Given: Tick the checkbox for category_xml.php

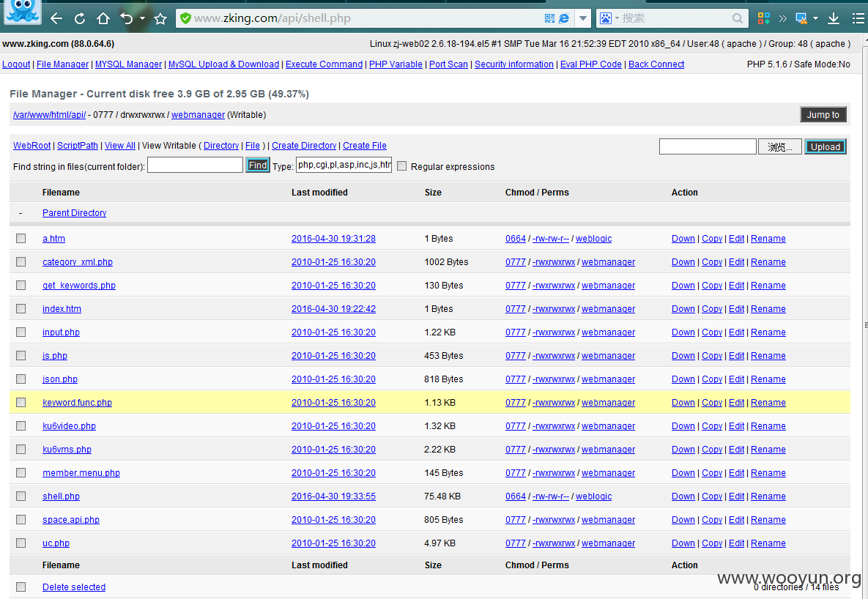Looking at the screenshot, I should tap(21, 261).
